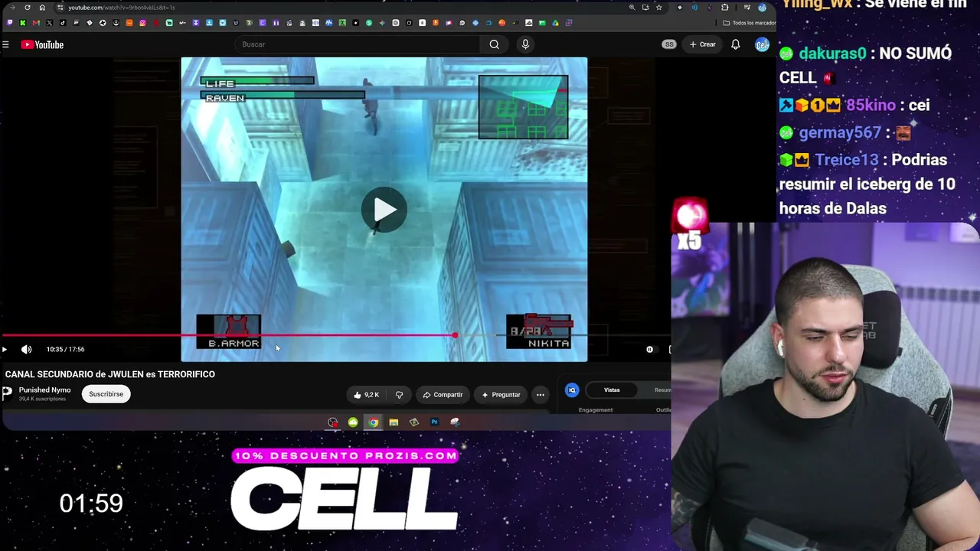Image resolution: width=980 pixels, height=551 pixels.
Task: Open the YouTube account avatar menu
Action: tap(762, 44)
